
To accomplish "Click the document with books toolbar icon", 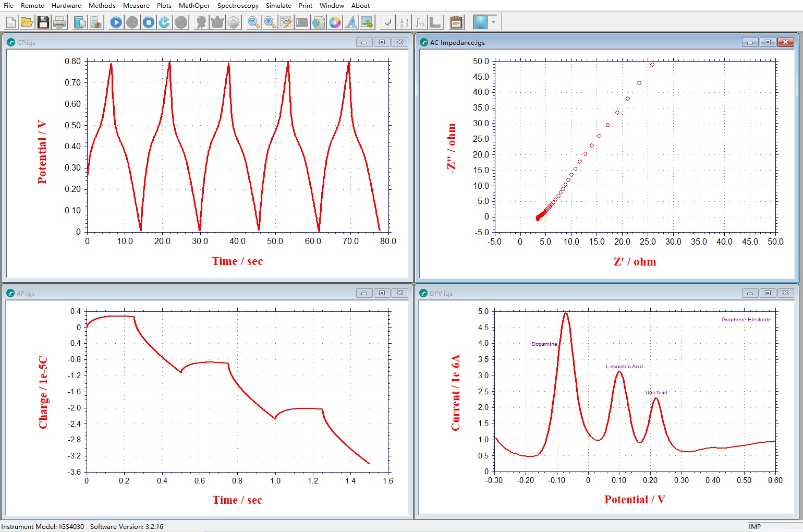I will point(96,22).
